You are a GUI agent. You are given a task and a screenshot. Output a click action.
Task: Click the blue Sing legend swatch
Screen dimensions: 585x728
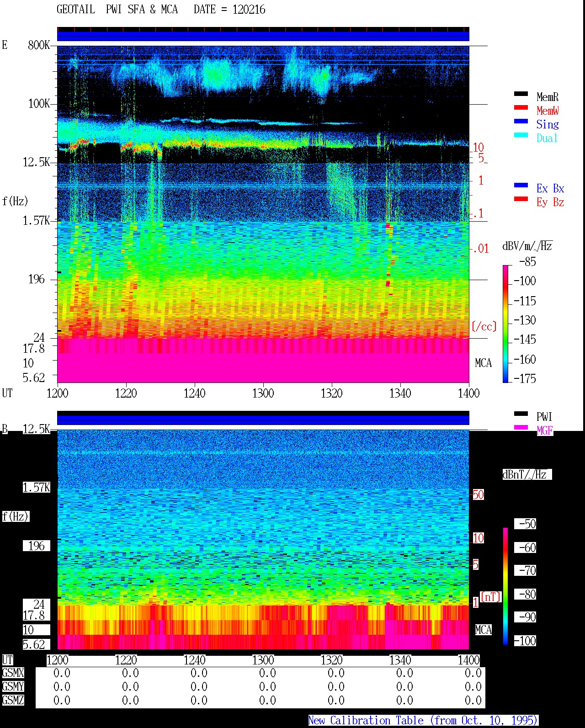[521, 122]
